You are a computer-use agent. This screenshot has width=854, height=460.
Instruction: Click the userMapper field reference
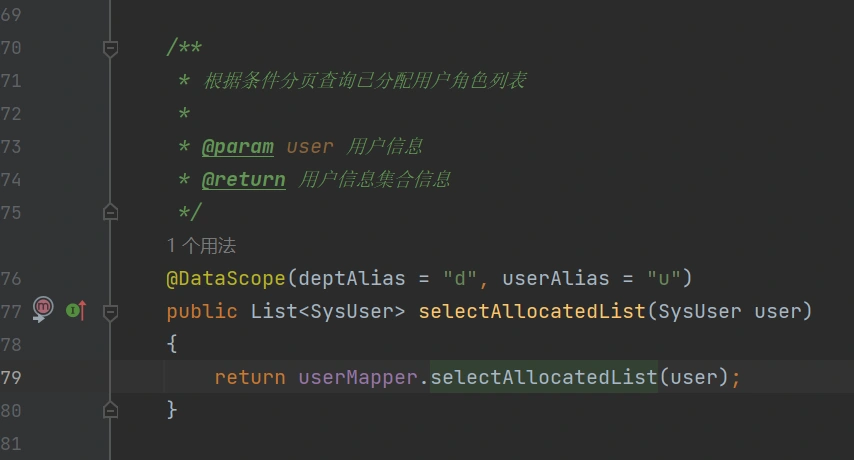(x=357, y=377)
